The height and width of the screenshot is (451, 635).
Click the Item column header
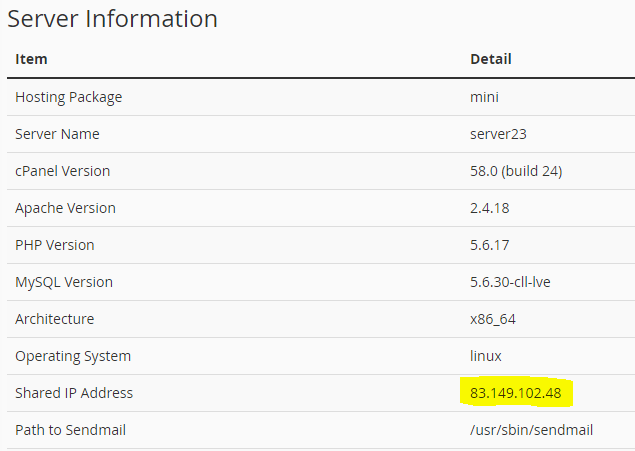pyautogui.click(x=31, y=59)
